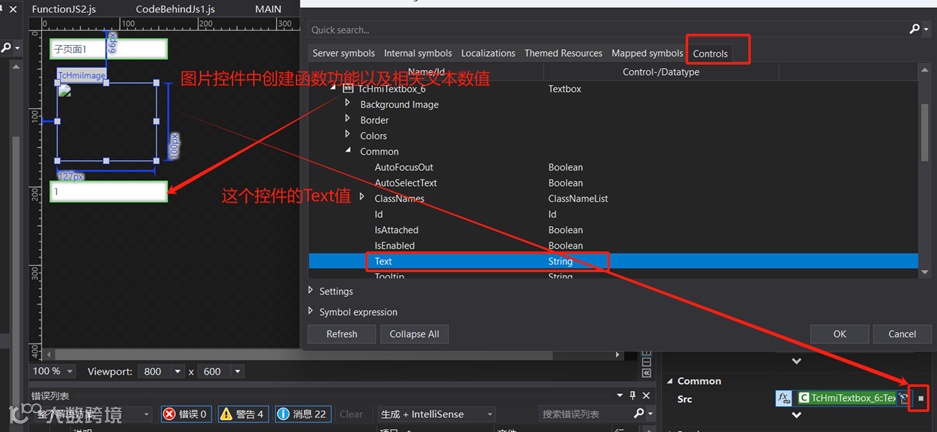Select the IsEnabled property row
937x432 pixels.
point(613,246)
